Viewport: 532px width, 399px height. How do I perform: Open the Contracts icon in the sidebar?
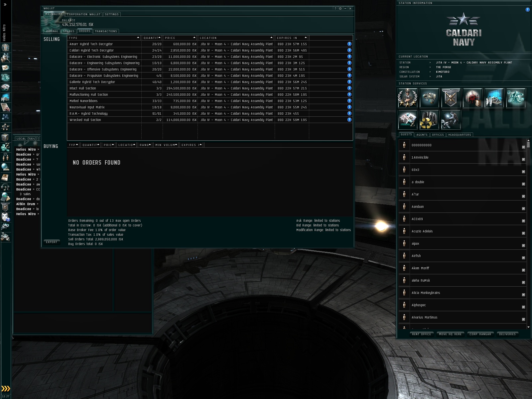tap(6, 107)
